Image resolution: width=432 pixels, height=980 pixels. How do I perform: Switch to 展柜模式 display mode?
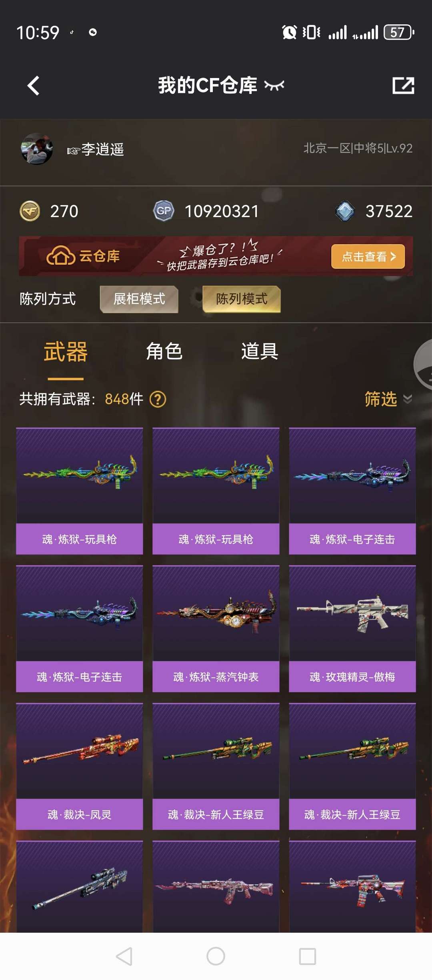[x=139, y=299]
